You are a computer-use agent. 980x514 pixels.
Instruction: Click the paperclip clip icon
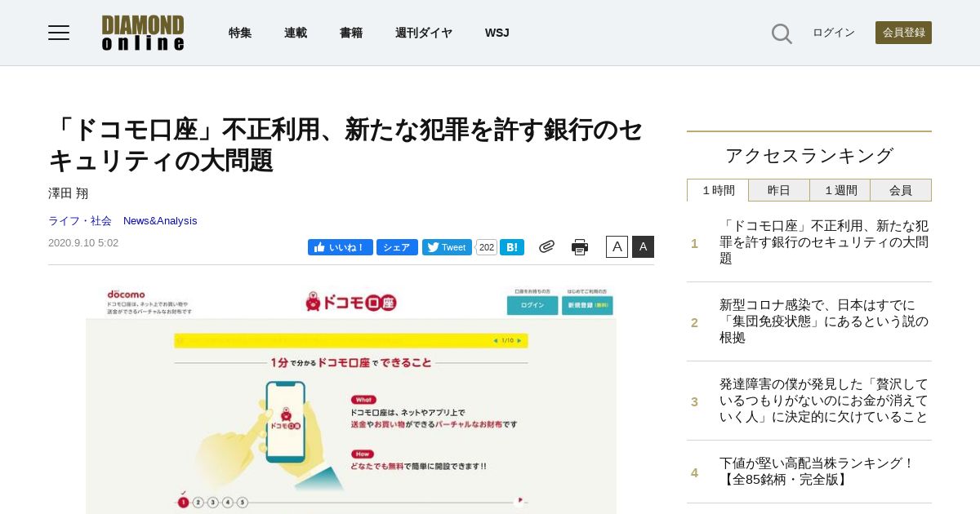(x=546, y=246)
